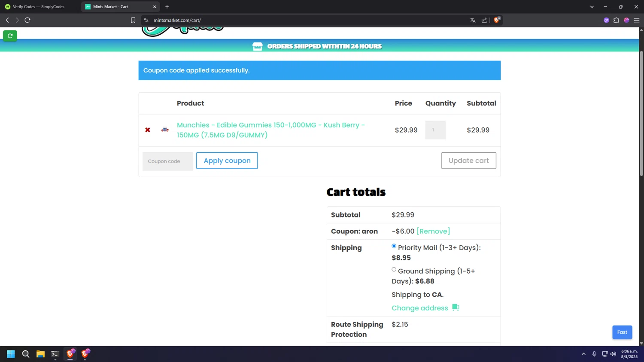The image size is (644, 362).
Task: Click the green refresh button on the page
Action: (x=10, y=36)
